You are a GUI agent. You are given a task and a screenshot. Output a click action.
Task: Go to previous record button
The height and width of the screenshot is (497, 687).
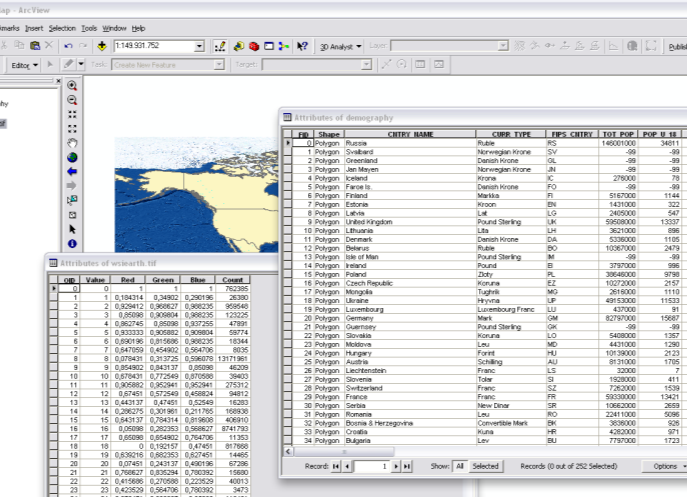point(347,466)
